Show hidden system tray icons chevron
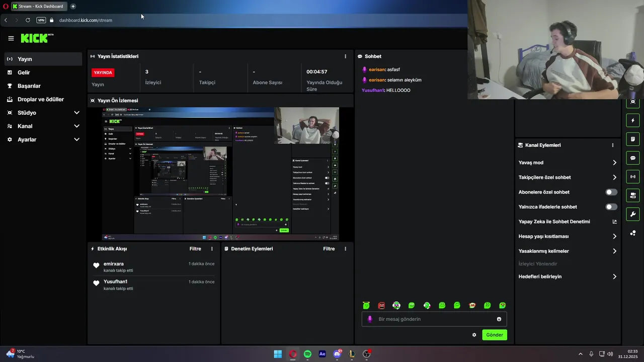The width and height of the screenshot is (644, 362). (x=580, y=354)
